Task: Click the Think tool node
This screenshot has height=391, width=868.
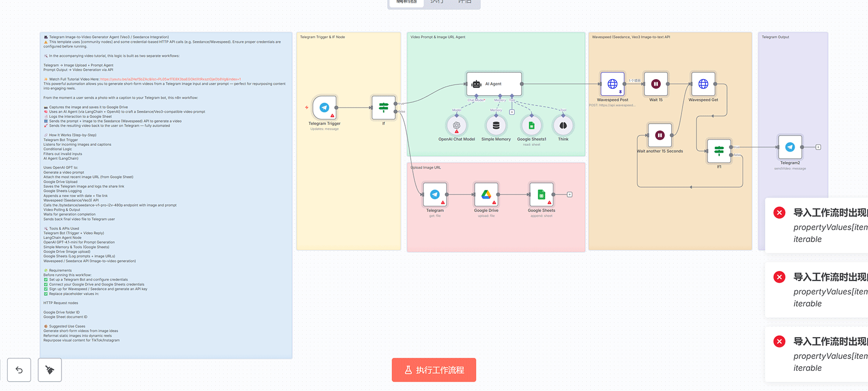Action: 563,126
